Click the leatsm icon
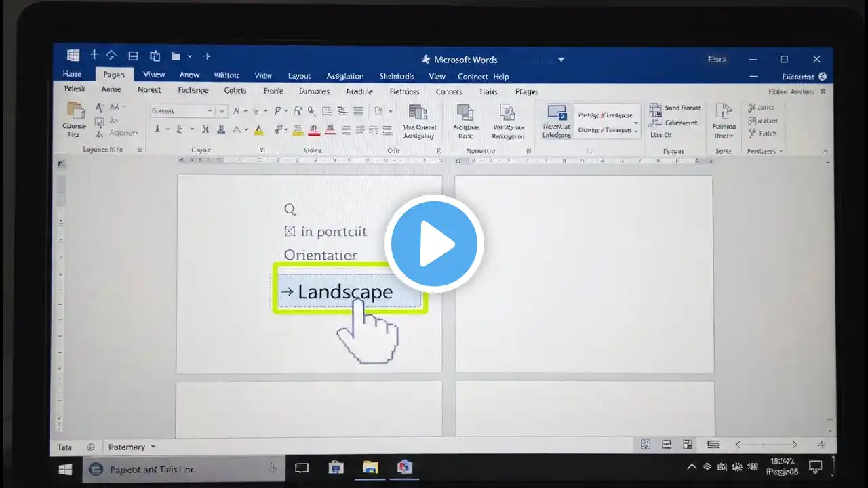The height and width of the screenshot is (488, 868). [x=751, y=121]
